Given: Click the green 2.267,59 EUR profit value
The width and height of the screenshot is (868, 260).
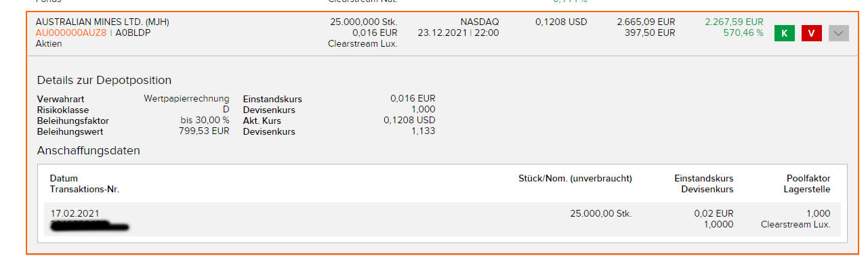Looking at the screenshot, I should point(734,22).
